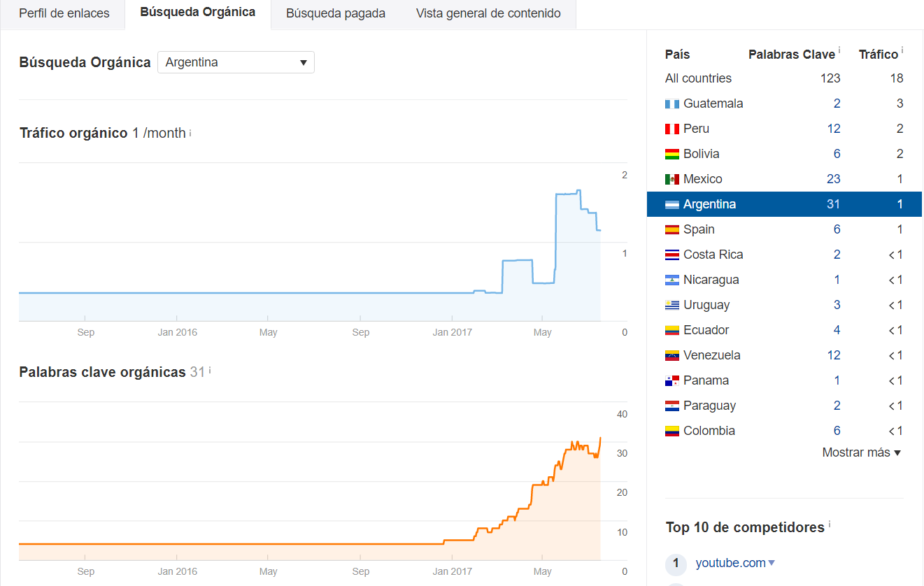Click Peru keywords count 12
The height and width of the screenshot is (586, 924).
point(834,129)
